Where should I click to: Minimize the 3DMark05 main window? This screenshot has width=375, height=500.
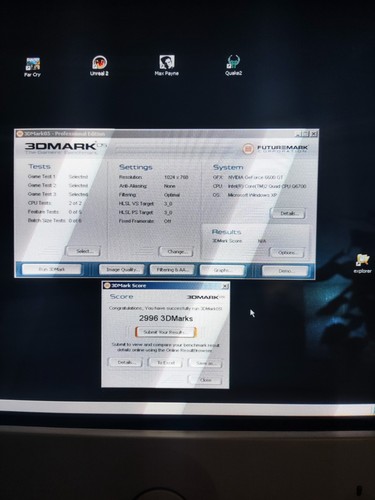[x=297, y=134]
